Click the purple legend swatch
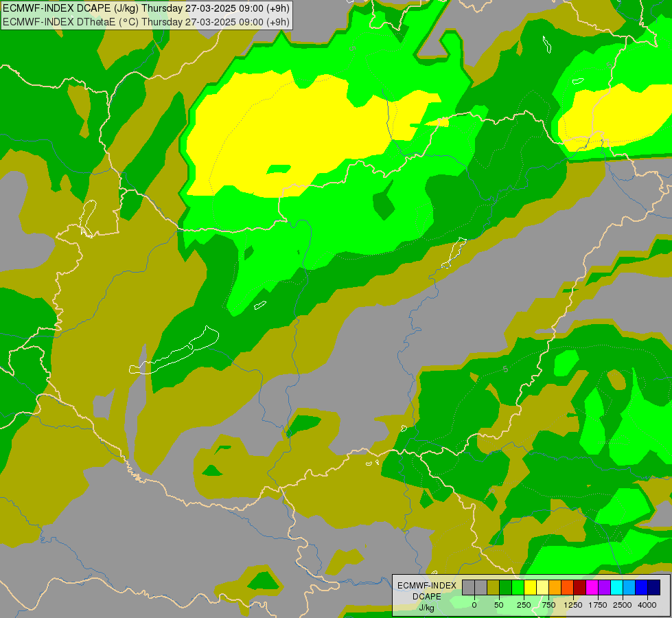Image resolution: width=672 pixels, height=618 pixels. click(x=605, y=587)
